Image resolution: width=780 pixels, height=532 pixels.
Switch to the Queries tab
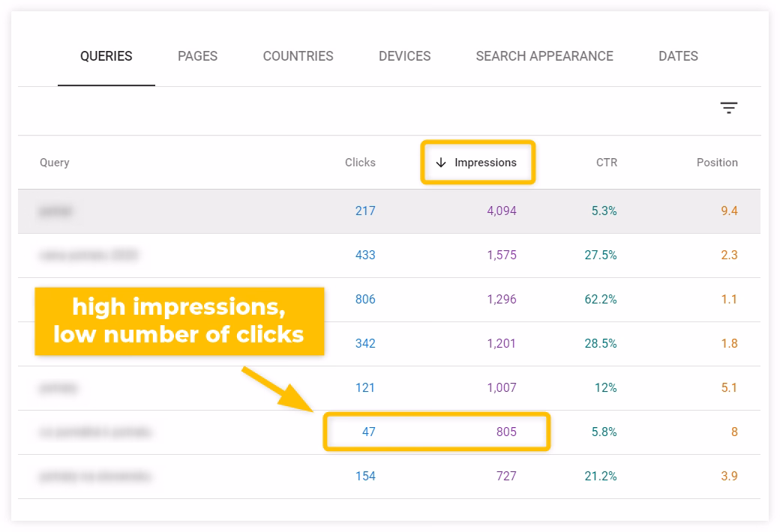pyautogui.click(x=106, y=56)
